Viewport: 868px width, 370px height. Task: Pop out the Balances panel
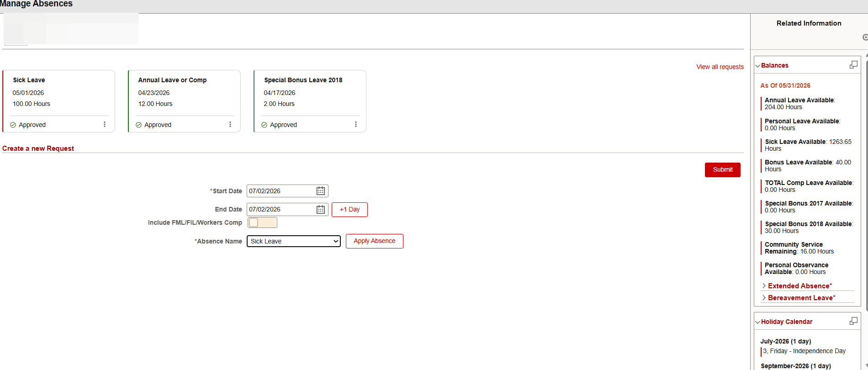coord(853,65)
